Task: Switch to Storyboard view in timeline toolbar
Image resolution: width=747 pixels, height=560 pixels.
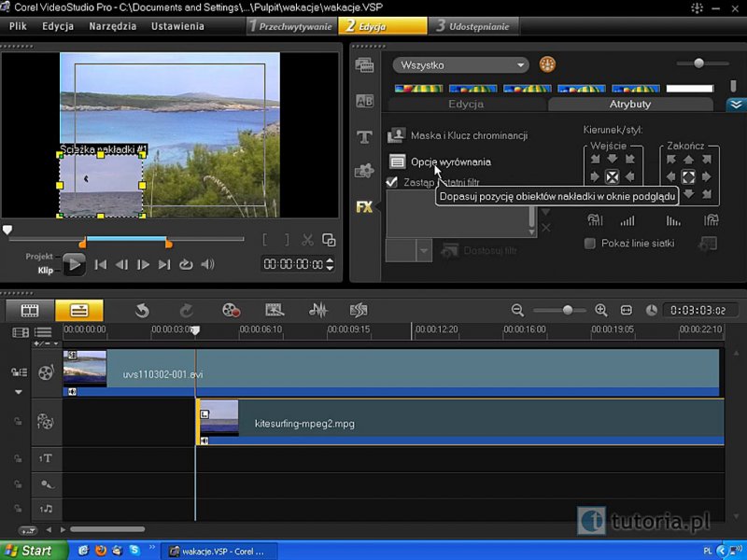Action: [30, 310]
